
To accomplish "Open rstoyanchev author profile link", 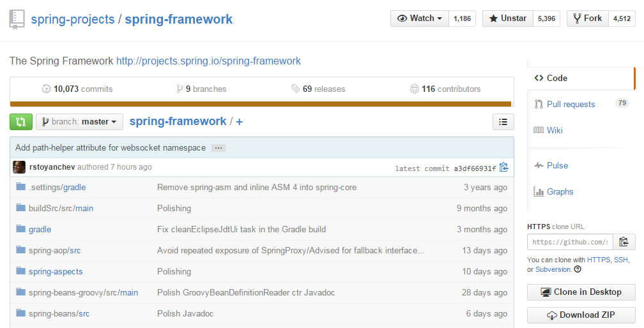I will 52,167.
